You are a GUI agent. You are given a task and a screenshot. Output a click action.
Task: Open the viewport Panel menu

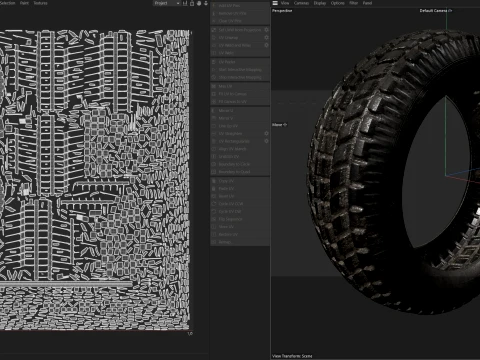tap(367, 3)
